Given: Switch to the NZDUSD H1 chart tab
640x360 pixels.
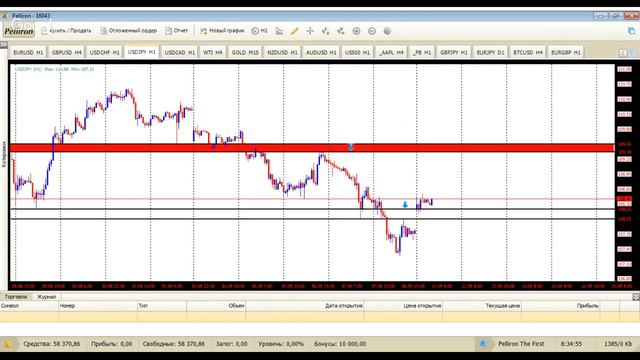Looking at the screenshot, I should pos(282,53).
